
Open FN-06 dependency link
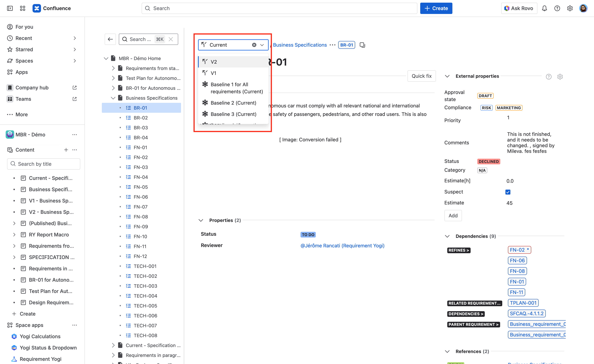point(517,260)
